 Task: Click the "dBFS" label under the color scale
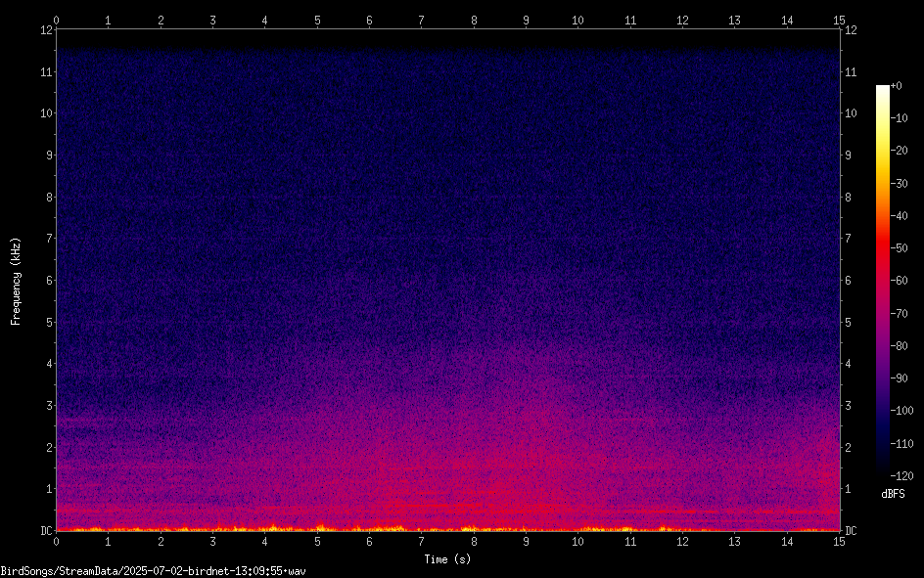pyautogui.click(x=893, y=494)
